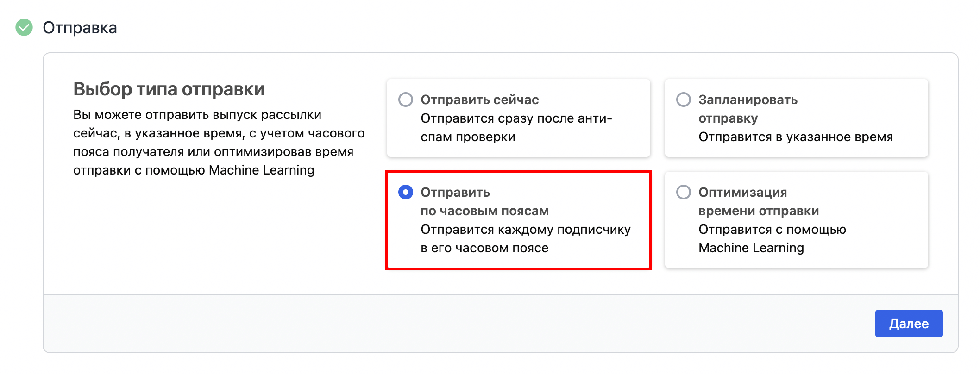Click the Отправится с помощью description text
Image resolution: width=980 pixels, height=374 pixels.
(x=772, y=230)
